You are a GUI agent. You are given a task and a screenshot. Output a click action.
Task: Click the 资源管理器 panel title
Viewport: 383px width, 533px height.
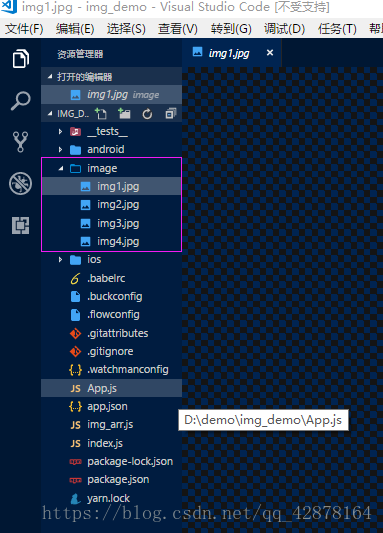click(80, 54)
